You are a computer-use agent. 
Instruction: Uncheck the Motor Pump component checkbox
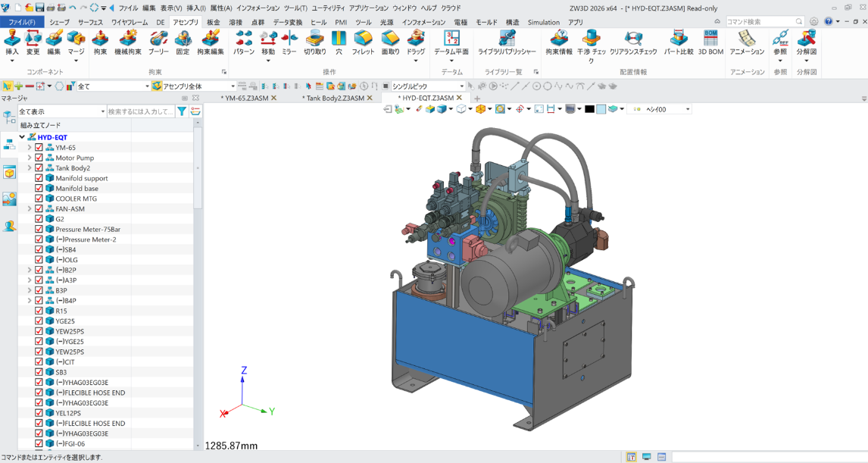pyautogui.click(x=39, y=158)
